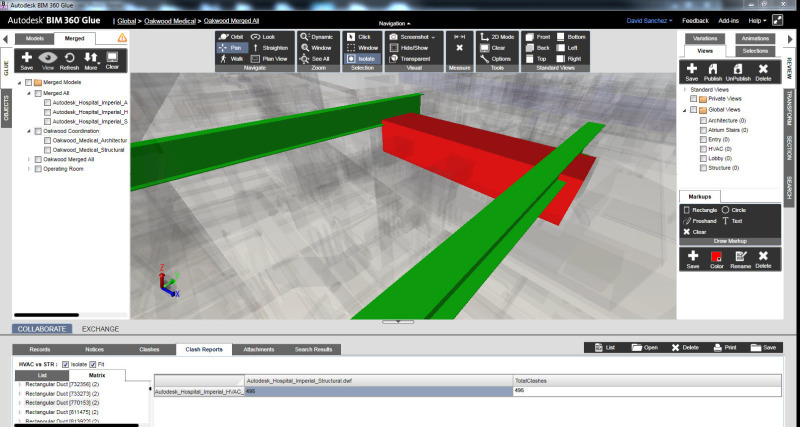Screen dimensions: 800x427
Task: Check the Private Views checkbox
Action: pyautogui.click(x=693, y=99)
